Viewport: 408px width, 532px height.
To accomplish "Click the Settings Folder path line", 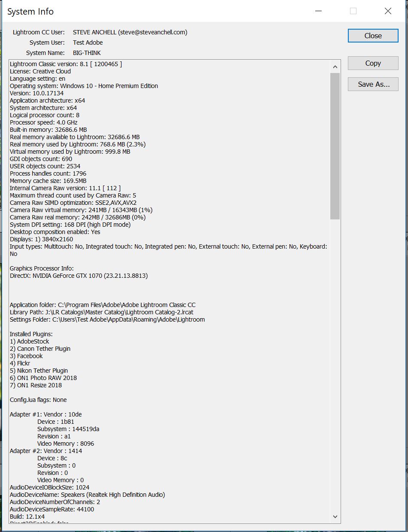I will pyautogui.click(x=107, y=319).
